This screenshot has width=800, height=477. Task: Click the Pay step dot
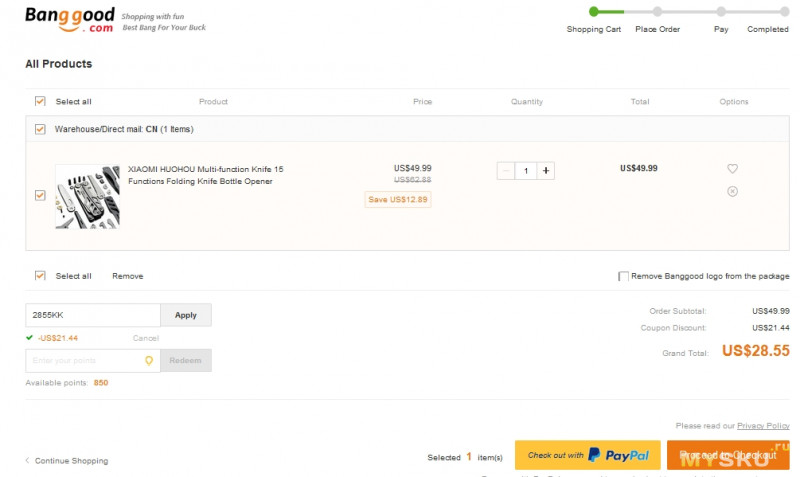click(x=721, y=11)
